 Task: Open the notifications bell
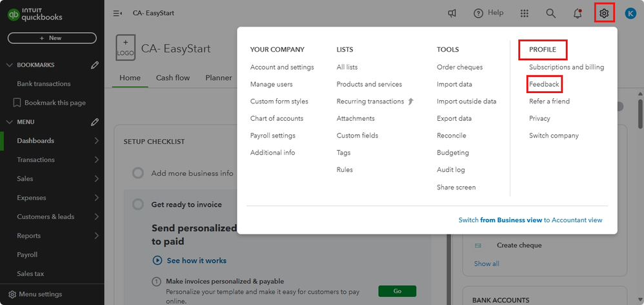(x=578, y=13)
